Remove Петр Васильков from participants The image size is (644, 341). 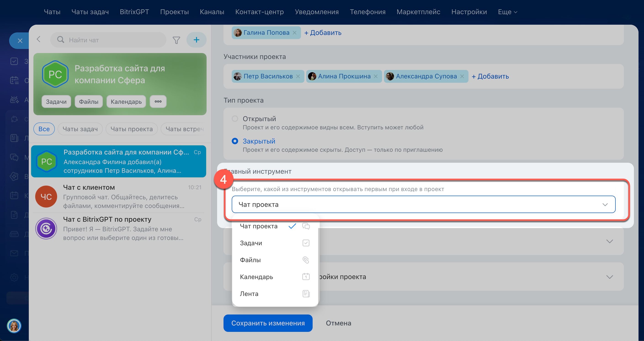(x=298, y=77)
